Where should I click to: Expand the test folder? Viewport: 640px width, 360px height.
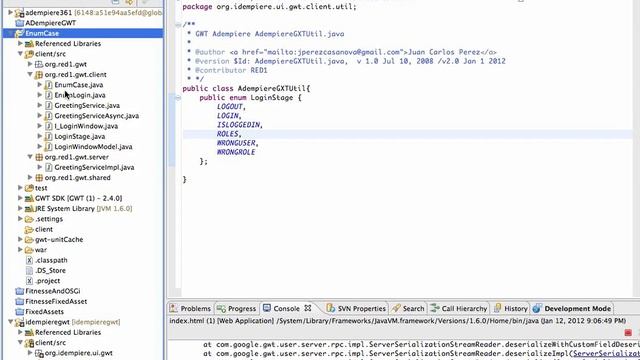point(20,188)
